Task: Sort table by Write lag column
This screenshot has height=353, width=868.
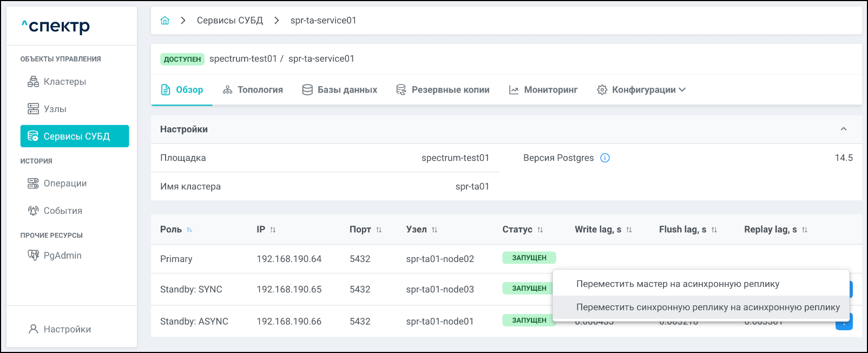Action: 629,230
